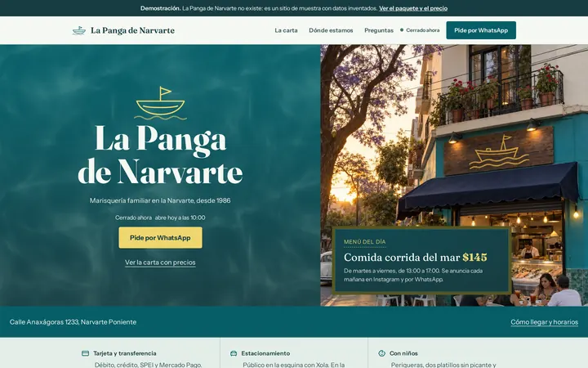Click the De martes a viernes schedule text
Viewport: 588px width, 368px height.
pos(413,276)
